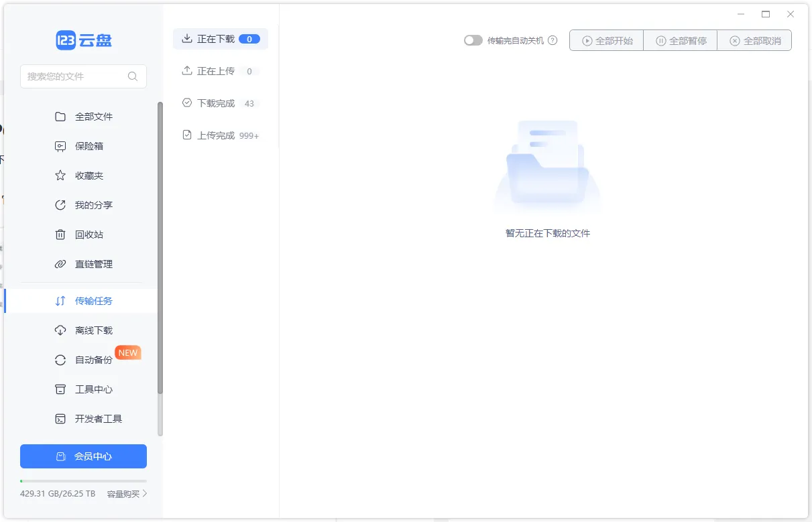Click the search magnifier icon

point(133,76)
